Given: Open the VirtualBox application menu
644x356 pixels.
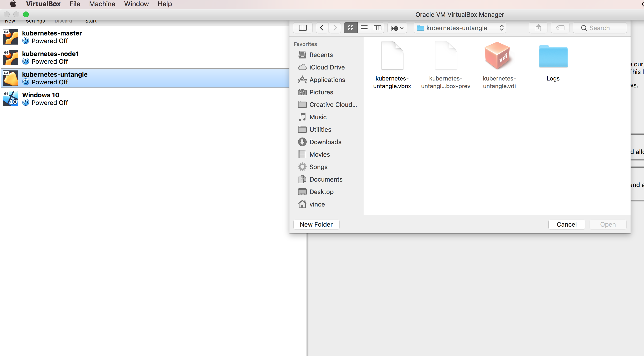Looking at the screenshot, I should click(43, 4).
